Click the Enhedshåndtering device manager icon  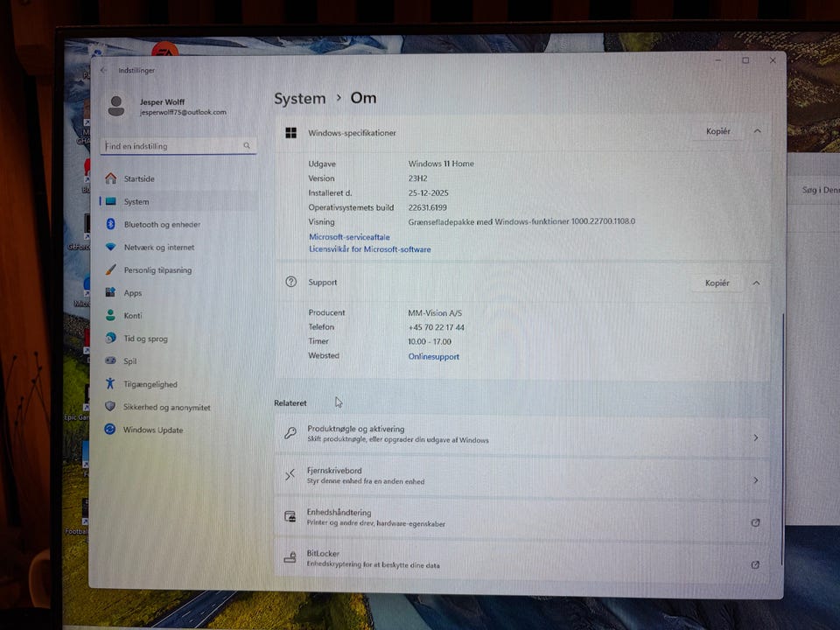290,516
